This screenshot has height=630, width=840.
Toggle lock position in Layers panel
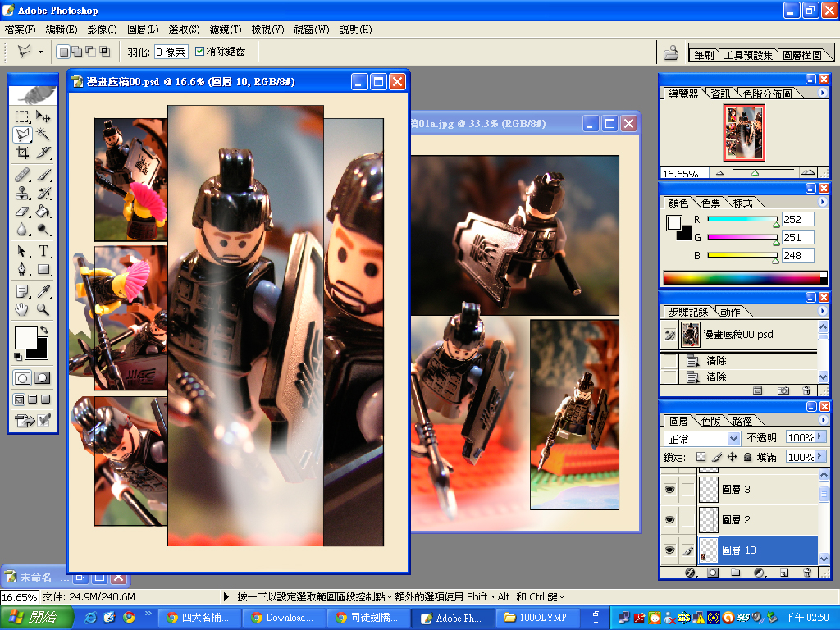click(x=733, y=457)
